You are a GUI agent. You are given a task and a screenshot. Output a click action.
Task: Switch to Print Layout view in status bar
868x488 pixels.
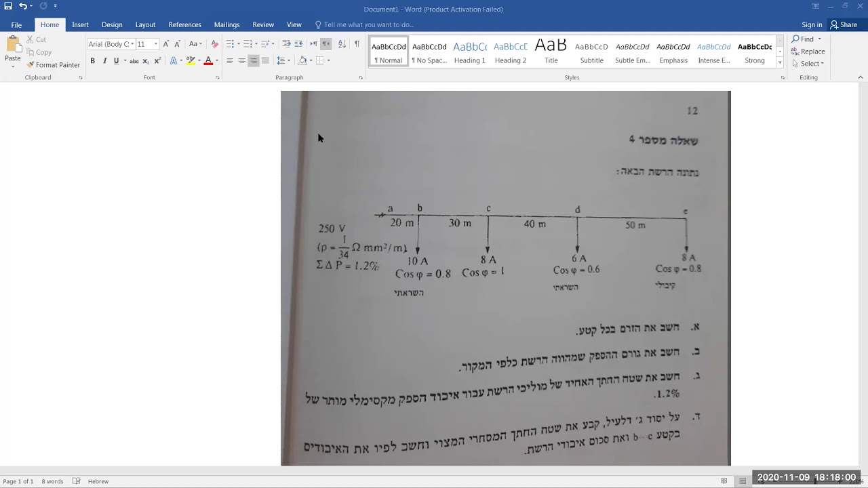[743, 481]
